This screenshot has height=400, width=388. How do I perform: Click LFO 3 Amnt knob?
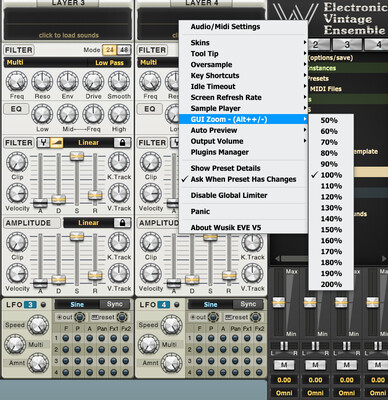[x=38, y=363]
